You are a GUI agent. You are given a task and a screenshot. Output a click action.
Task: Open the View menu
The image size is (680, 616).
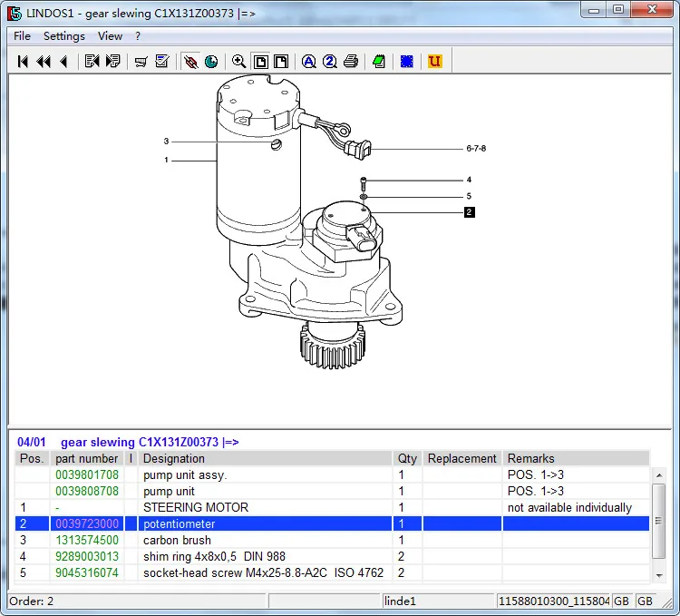(110, 36)
